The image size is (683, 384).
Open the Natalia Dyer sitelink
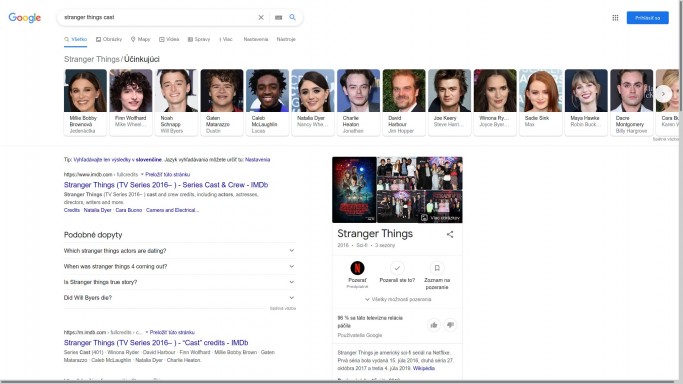(x=98, y=210)
